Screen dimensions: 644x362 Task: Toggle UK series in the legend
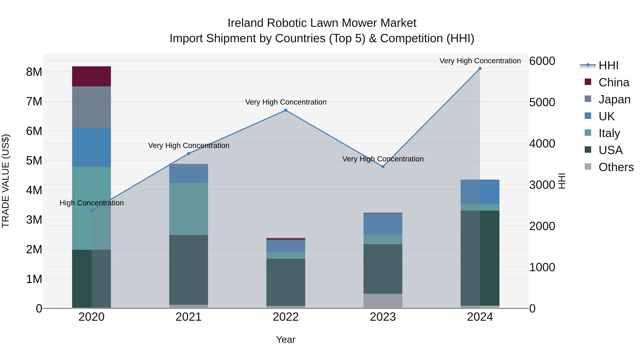click(x=599, y=116)
